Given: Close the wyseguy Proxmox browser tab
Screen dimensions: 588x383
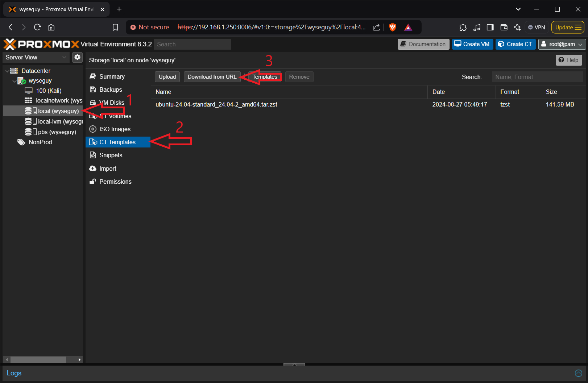Looking at the screenshot, I should pyautogui.click(x=102, y=9).
